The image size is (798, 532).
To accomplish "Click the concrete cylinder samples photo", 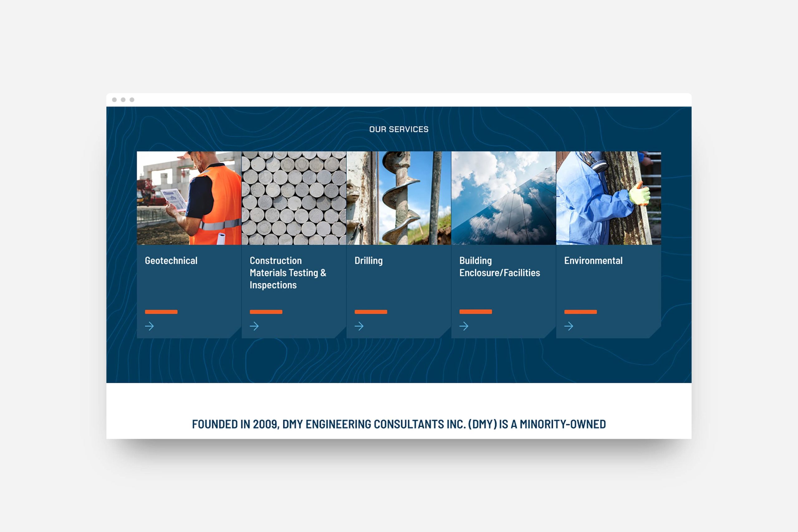I will coord(294,198).
